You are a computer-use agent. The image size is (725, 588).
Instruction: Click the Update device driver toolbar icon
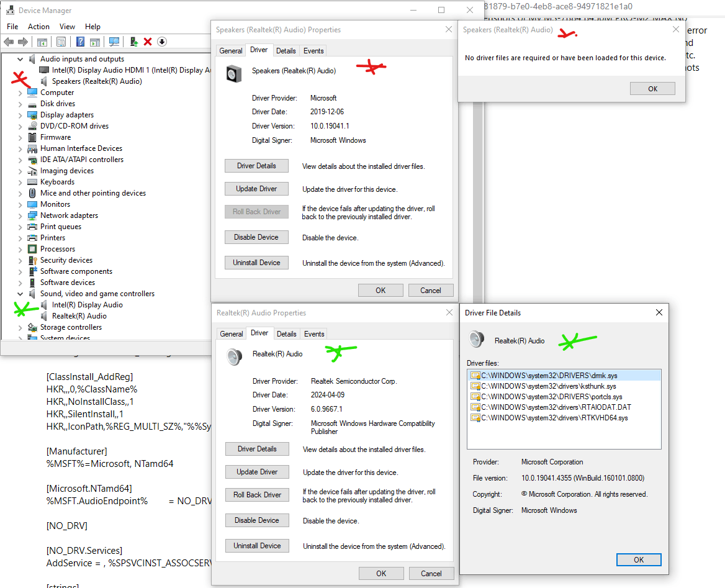click(134, 42)
